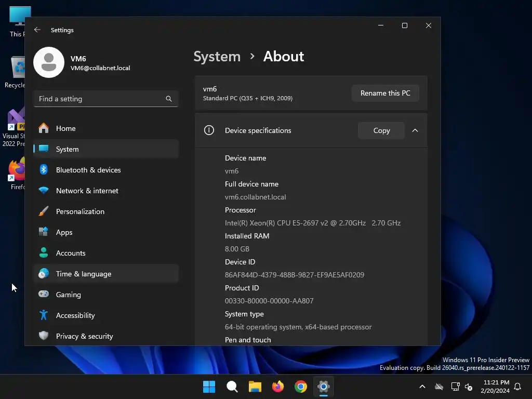Open the clock and date flyout
The height and width of the screenshot is (399, 532).
(x=495, y=387)
